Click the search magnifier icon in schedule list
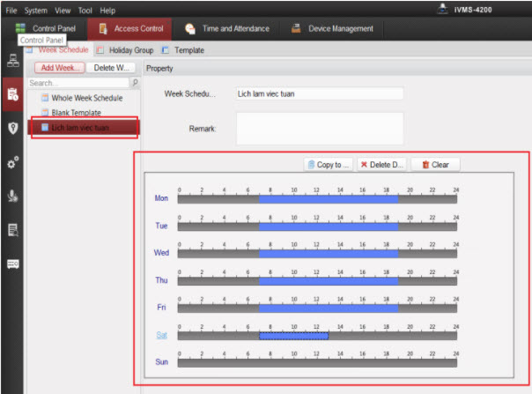Viewport: 532px width, 394px height. click(x=135, y=83)
